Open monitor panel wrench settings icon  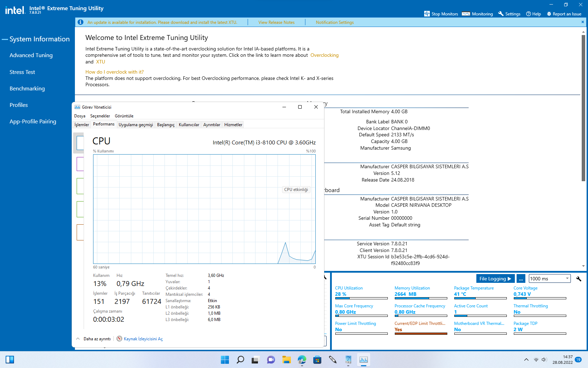pyautogui.click(x=579, y=279)
